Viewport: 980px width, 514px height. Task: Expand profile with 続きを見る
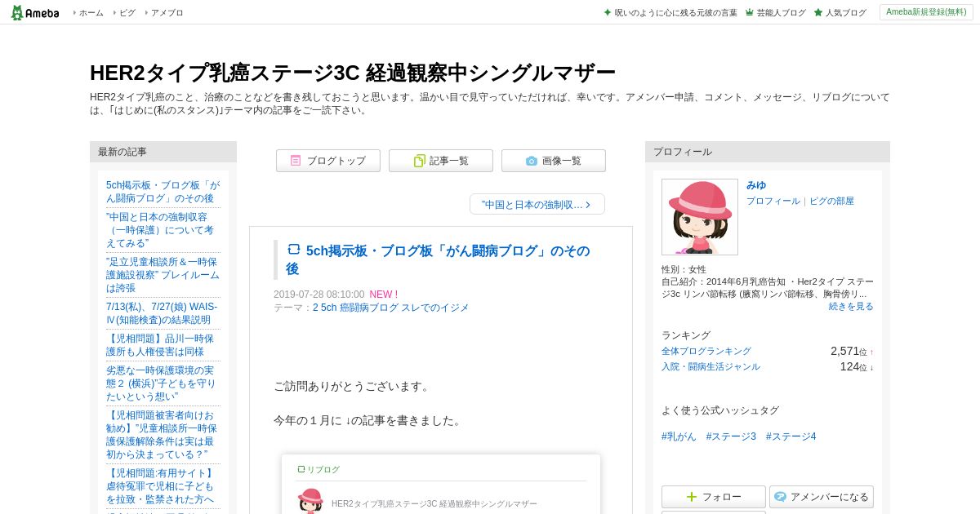tap(851, 306)
